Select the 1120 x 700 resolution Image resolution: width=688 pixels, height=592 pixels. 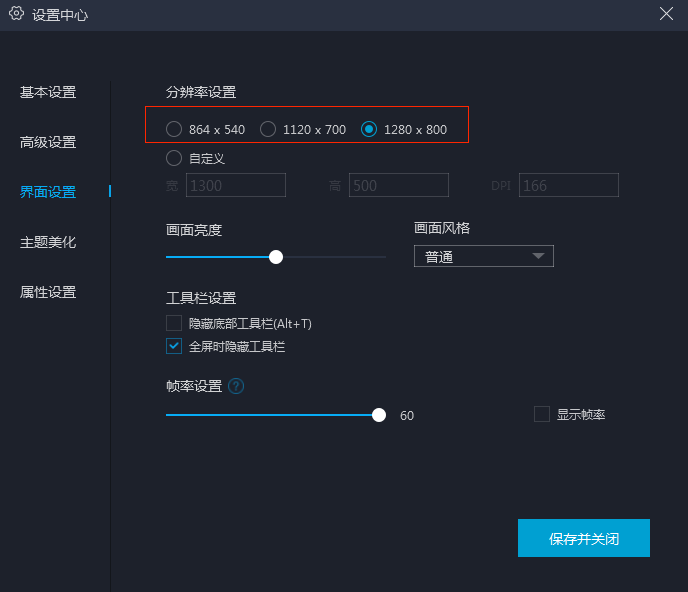(268, 129)
